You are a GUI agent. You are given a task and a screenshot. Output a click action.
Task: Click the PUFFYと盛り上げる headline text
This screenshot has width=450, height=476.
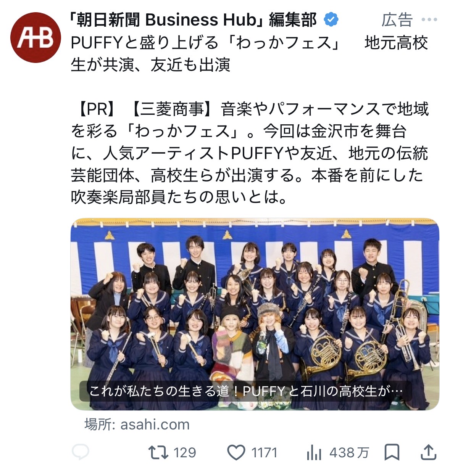(250, 54)
